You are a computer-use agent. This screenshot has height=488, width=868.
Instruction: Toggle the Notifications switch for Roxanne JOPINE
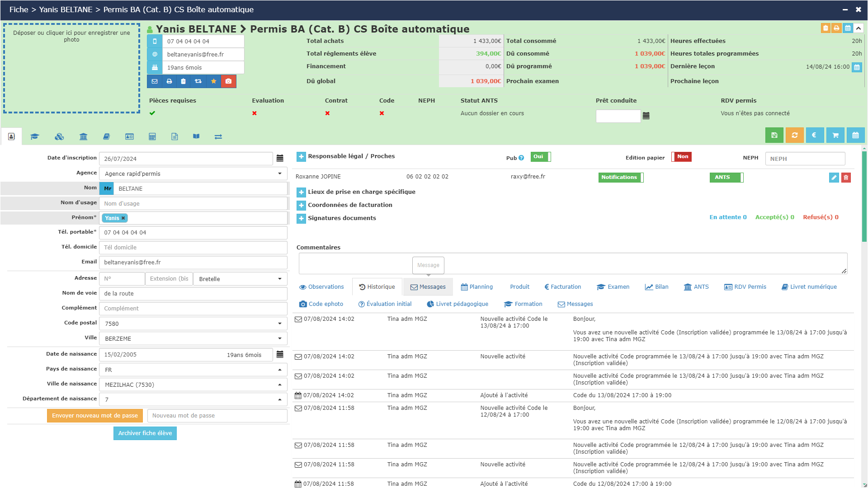click(x=621, y=178)
